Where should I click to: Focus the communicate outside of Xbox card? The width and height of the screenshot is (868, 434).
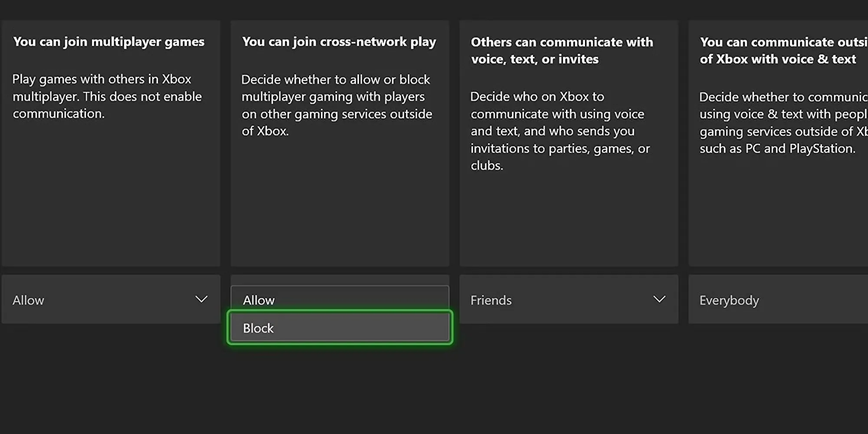(778, 208)
